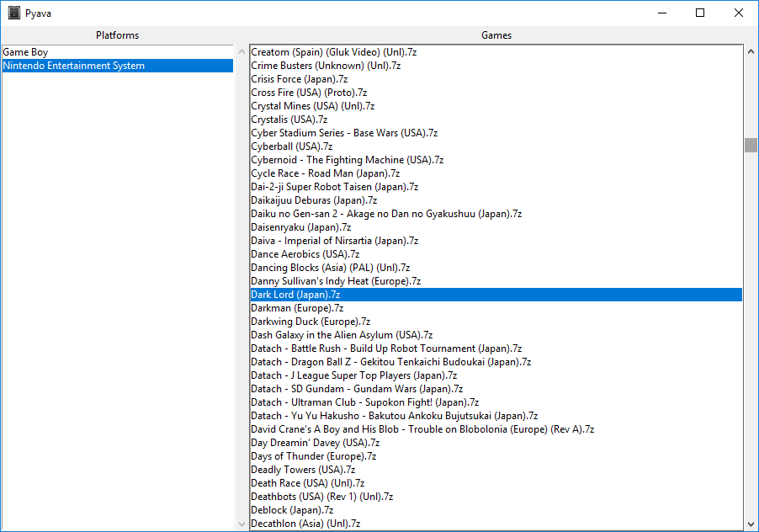Select Datach - SD Gundam - Gundam Wars
Image resolution: width=759 pixels, height=532 pixels.
click(x=496, y=389)
